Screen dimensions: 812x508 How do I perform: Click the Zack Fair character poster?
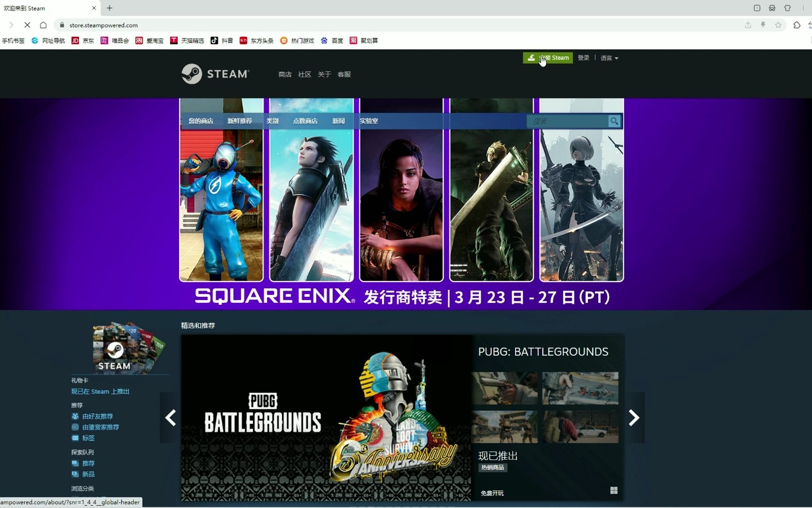click(312, 190)
